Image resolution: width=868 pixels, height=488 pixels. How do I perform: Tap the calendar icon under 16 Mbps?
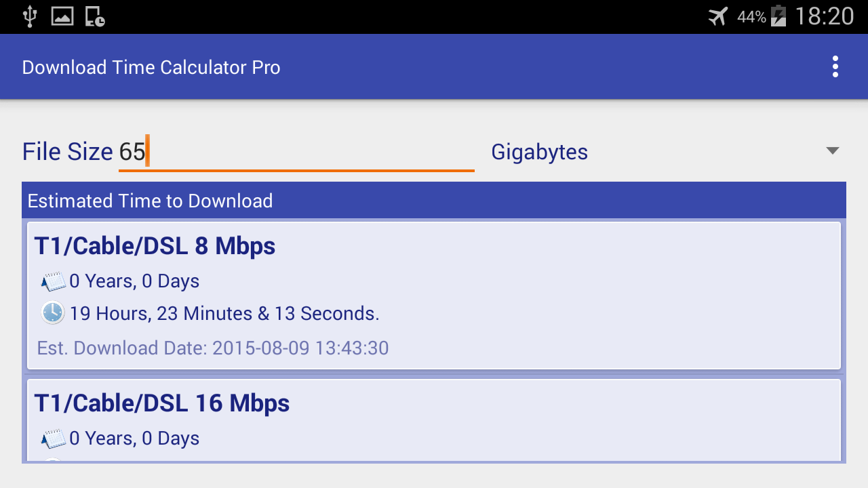(x=54, y=439)
